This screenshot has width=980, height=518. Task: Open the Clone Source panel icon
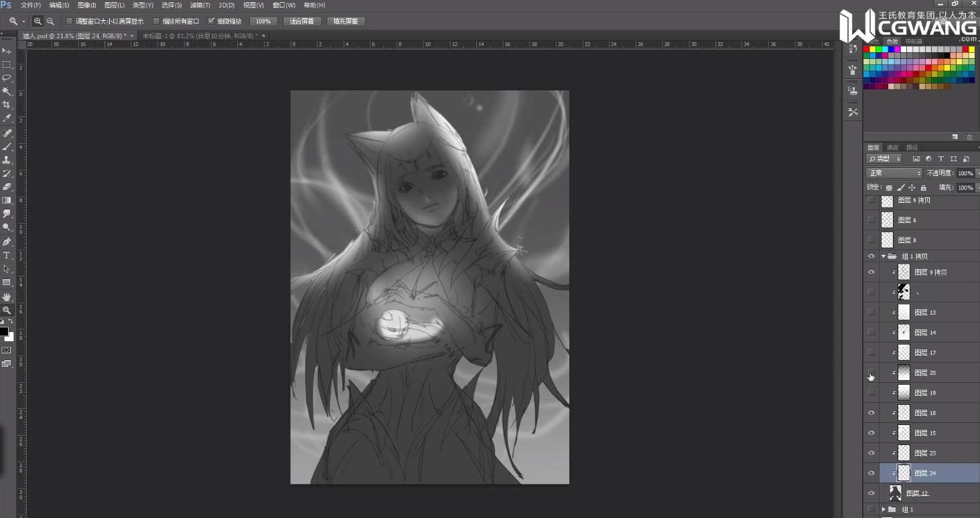pos(853,90)
